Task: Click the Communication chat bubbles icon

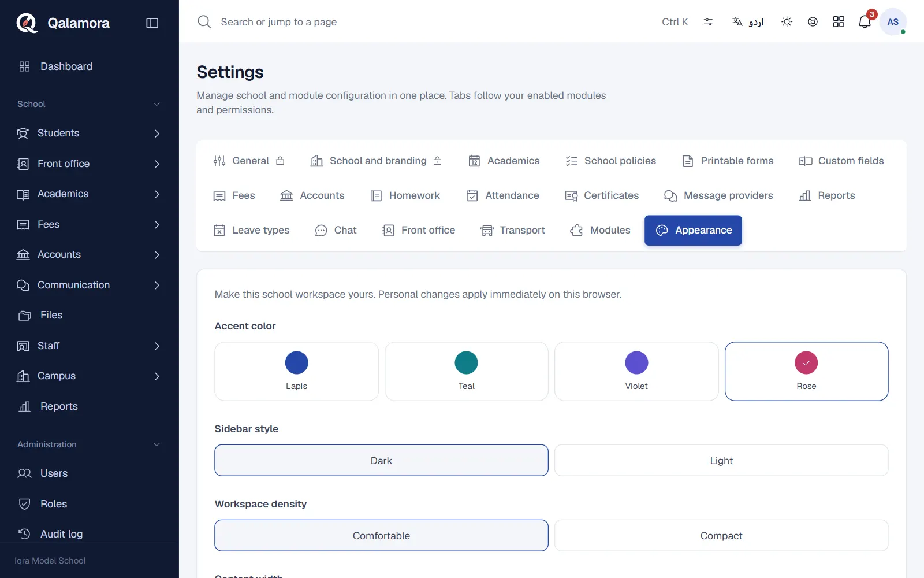Action: (23, 286)
